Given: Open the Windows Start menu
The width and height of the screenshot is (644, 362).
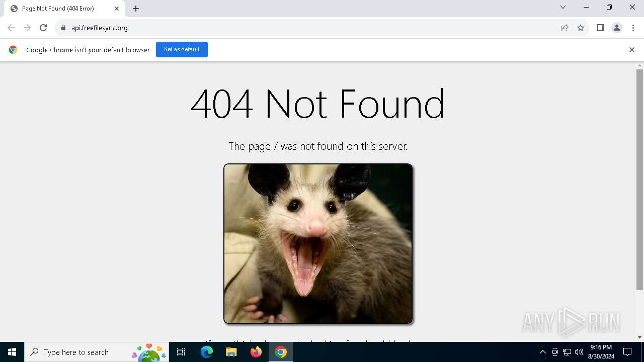Looking at the screenshot, I should 12,352.
